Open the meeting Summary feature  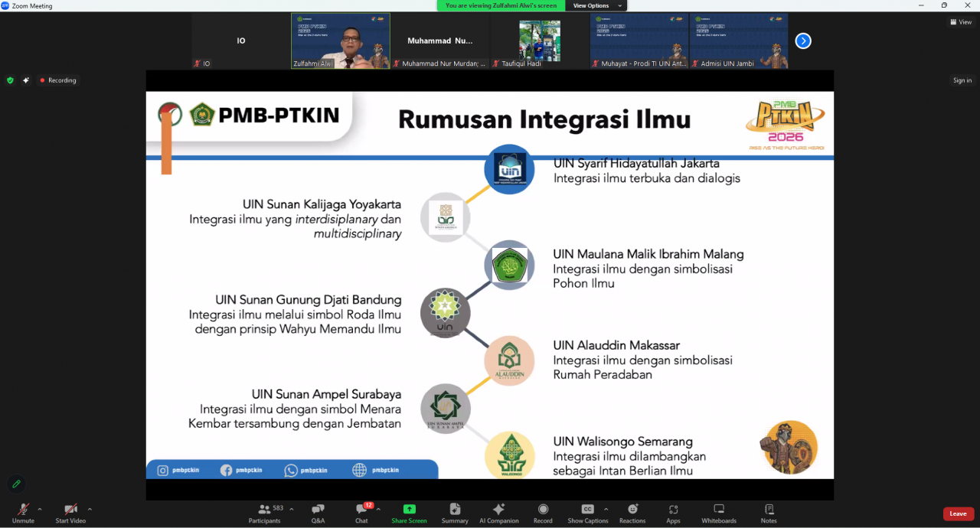[x=454, y=513]
